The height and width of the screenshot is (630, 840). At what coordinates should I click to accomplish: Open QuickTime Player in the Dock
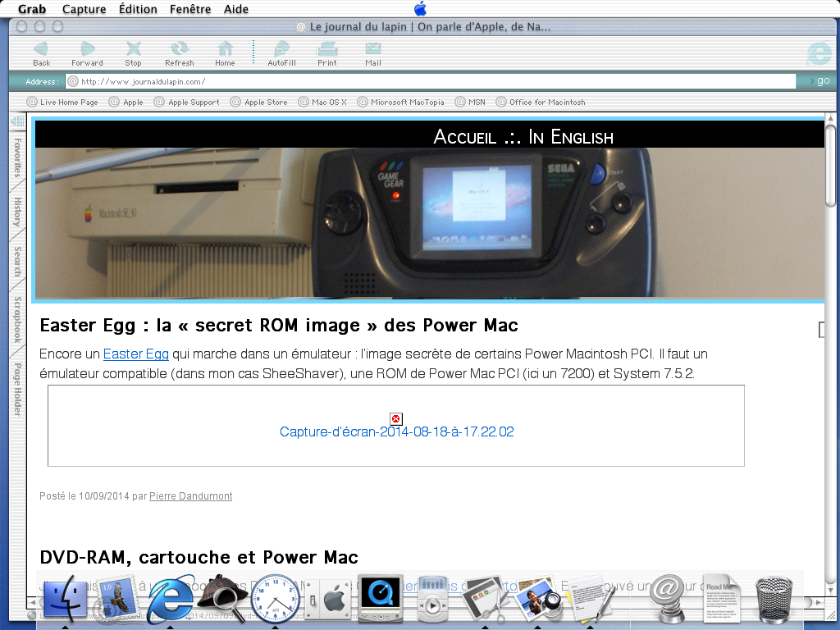(x=380, y=598)
